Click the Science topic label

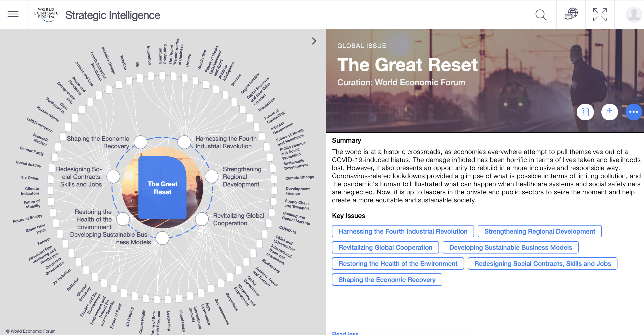point(236,80)
